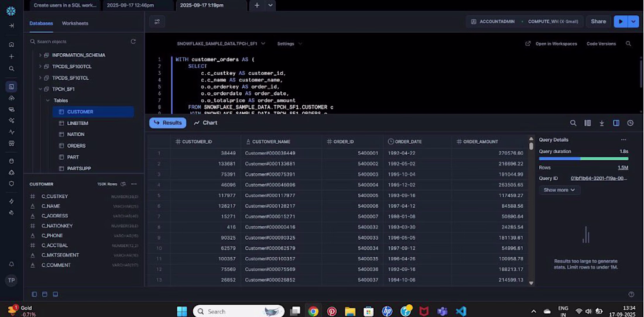Open the Query Details three-dot menu
The height and width of the screenshot is (317, 644).
click(x=624, y=140)
